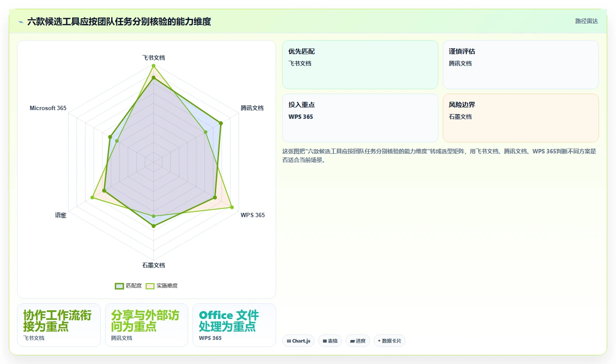Click the Chart.js tag chip

(298, 341)
